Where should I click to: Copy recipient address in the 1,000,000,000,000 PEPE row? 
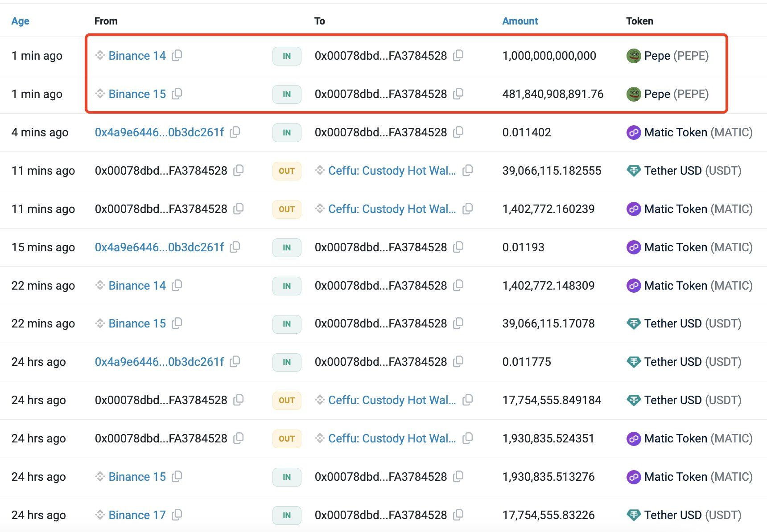click(458, 55)
